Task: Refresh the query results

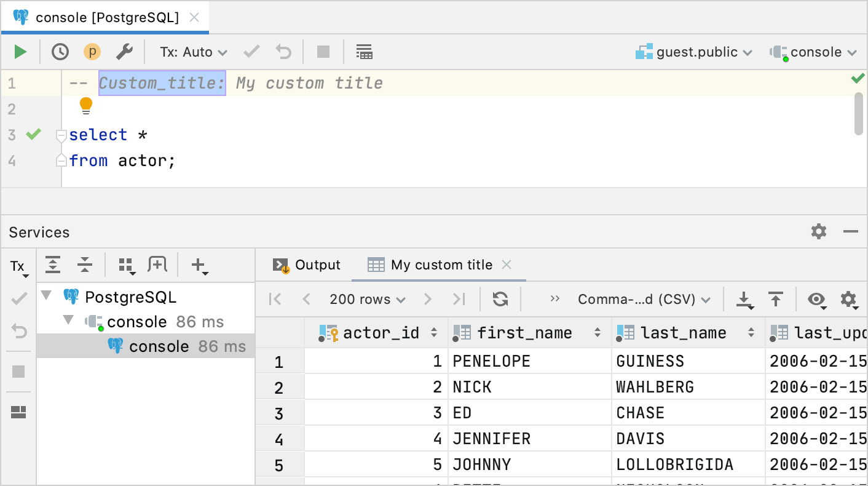Action: pyautogui.click(x=500, y=299)
